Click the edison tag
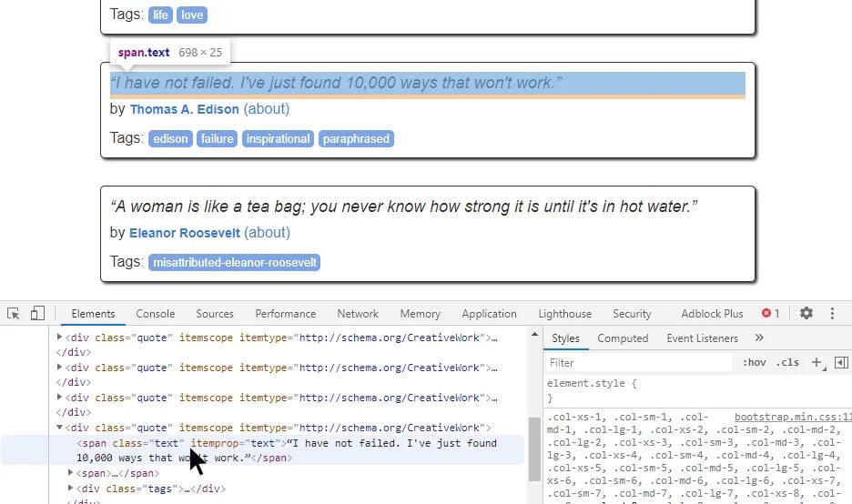The width and height of the screenshot is (852, 504). click(170, 139)
